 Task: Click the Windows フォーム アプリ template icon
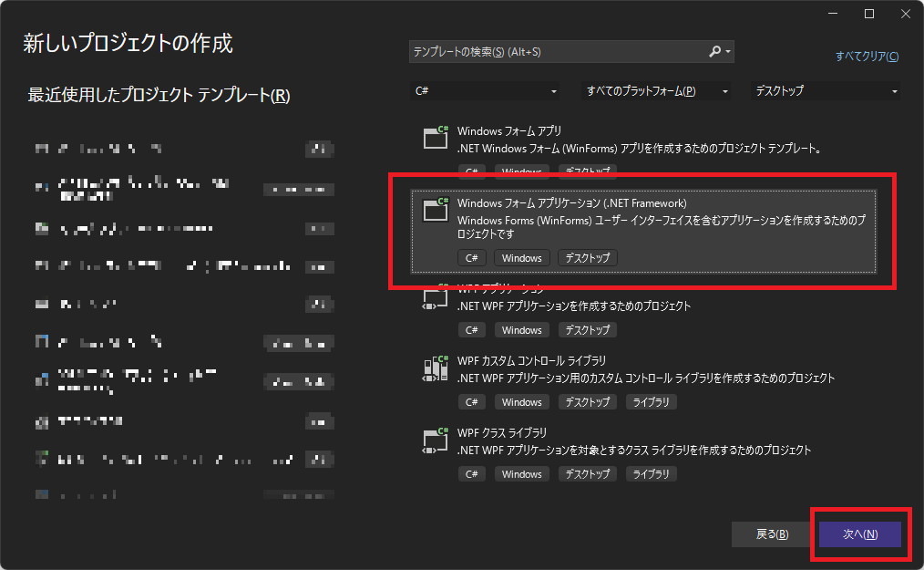436,137
